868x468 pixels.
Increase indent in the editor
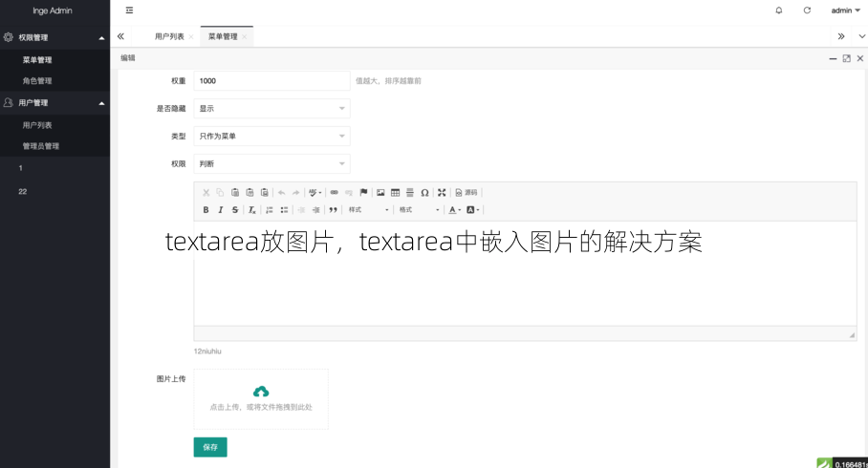[315, 210]
